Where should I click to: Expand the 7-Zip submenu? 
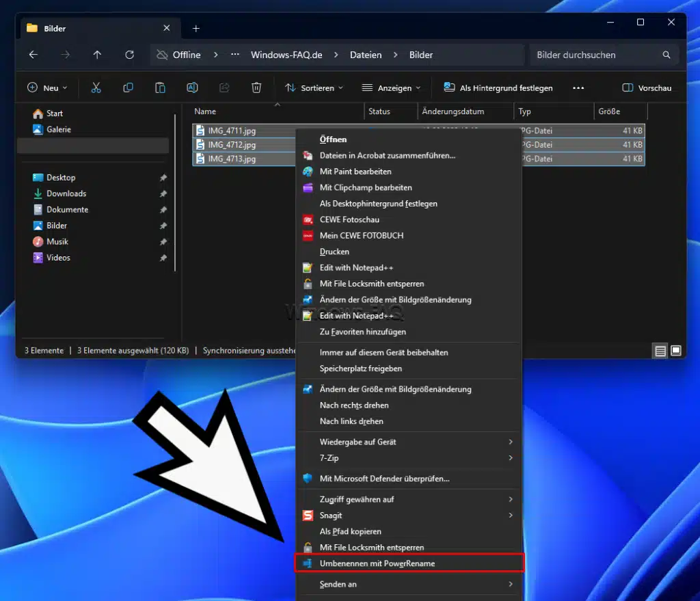[409, 458]
